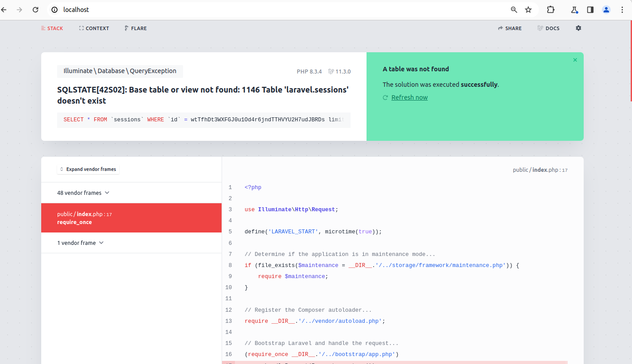Bookmark this page with the star icon
The width and height of the screenshot is (632, 364).
pyautogui.click(x=528, y=9)
